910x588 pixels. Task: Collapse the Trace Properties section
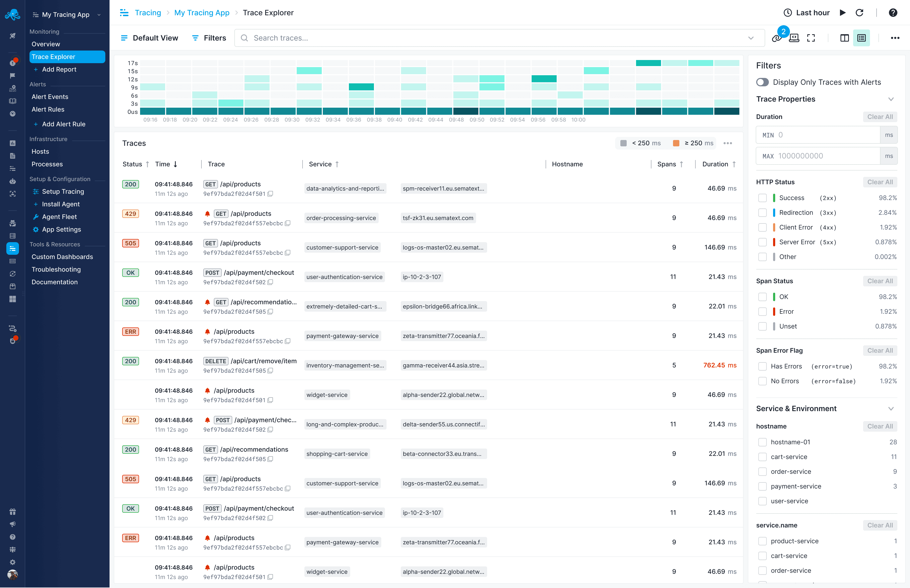(891, 99)
